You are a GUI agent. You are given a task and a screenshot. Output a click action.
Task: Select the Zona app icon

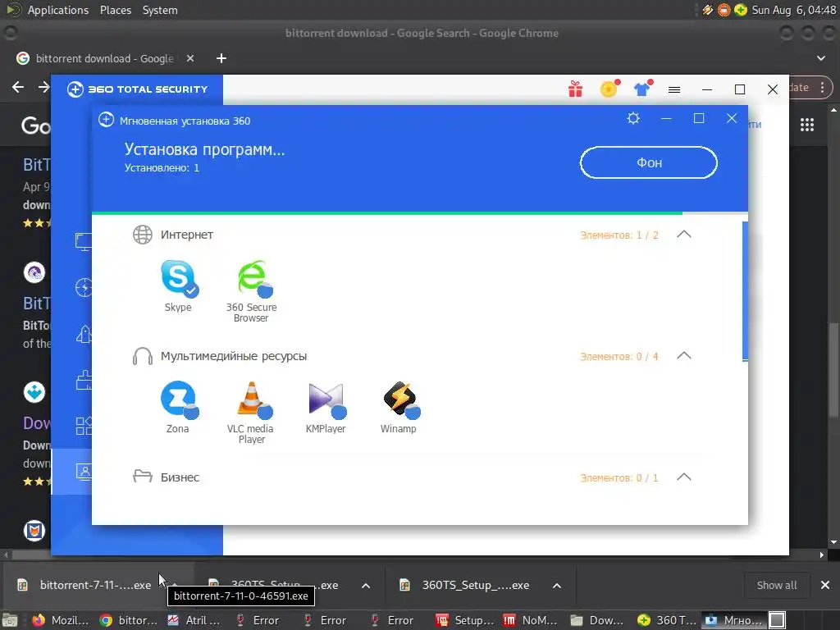click(x=179, y=399)
